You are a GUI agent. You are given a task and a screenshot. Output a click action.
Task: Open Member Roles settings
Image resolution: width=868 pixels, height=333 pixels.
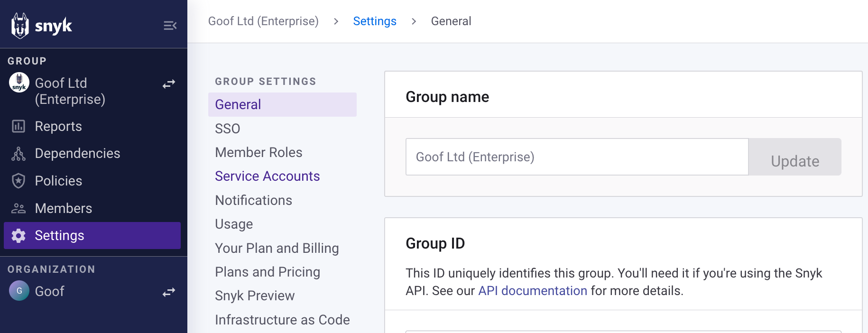tap(259, 152)
